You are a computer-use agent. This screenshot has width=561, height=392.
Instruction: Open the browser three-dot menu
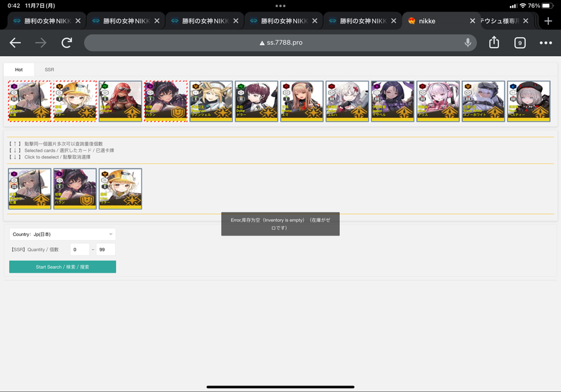pos(545,43)
